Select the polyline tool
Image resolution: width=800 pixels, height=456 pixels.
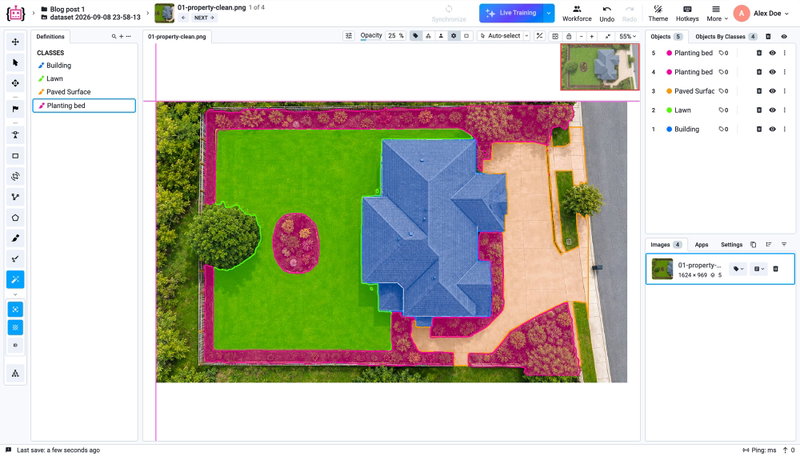[15, 197]
